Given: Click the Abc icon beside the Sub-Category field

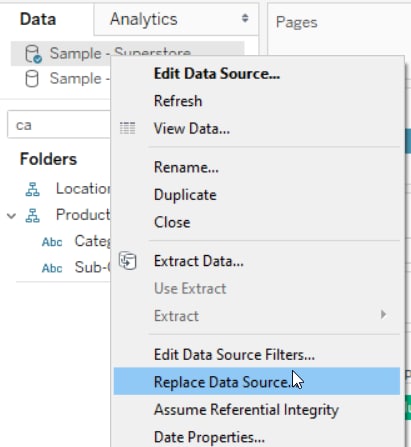Looking at the screenshot, I should point(52,268).
